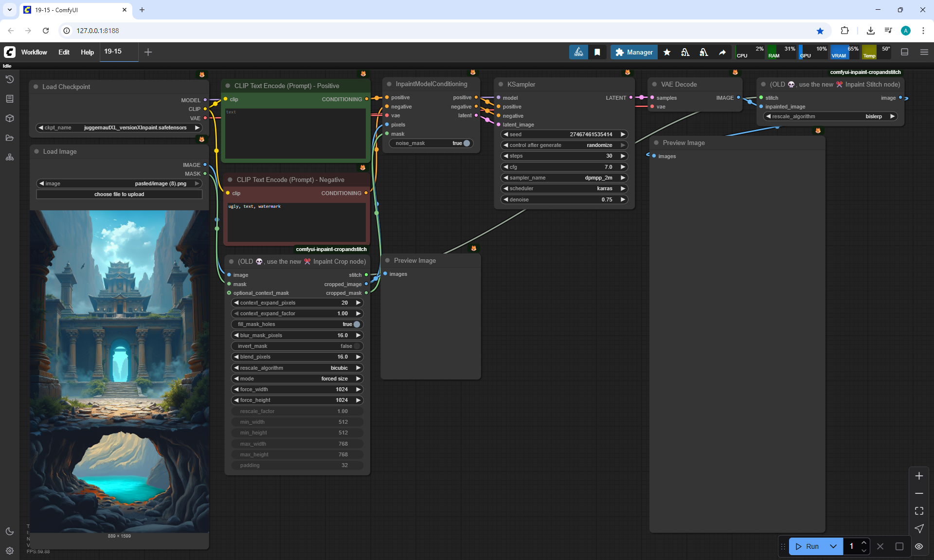Toggle dark theme moon icon
The image size is (934, 560).
click(x=10, y=531)
